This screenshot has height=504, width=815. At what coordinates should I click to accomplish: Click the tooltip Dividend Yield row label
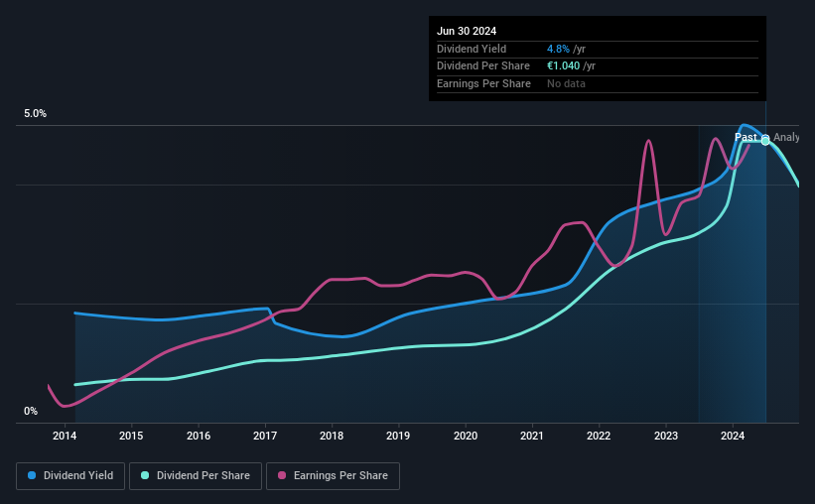point(472,49)
